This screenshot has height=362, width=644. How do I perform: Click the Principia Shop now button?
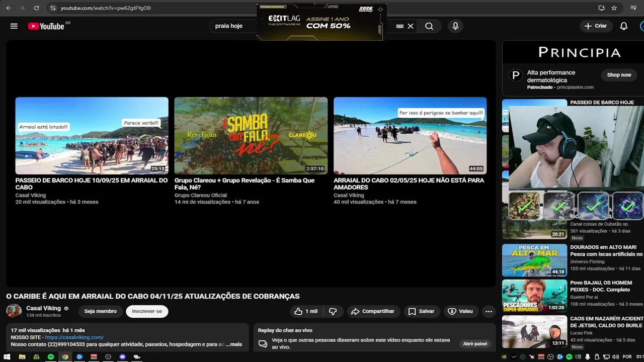click(619, 75)
